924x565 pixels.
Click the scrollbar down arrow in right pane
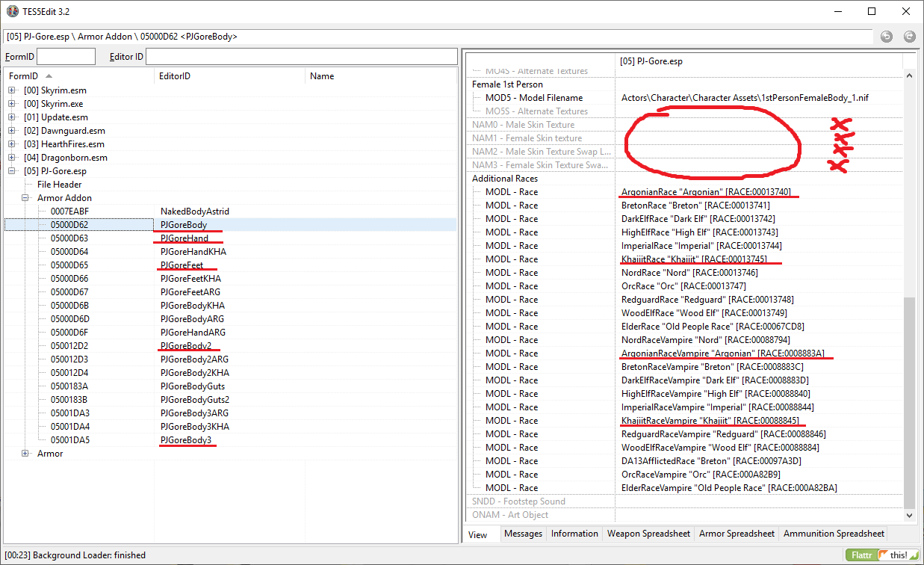tap(909, 515)
